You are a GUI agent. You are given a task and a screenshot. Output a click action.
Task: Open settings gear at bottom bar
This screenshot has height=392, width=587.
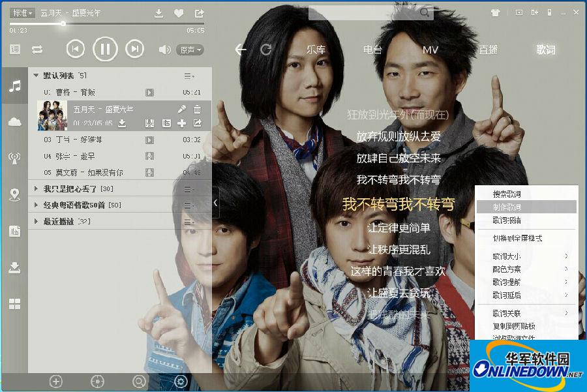click(181, 382)
